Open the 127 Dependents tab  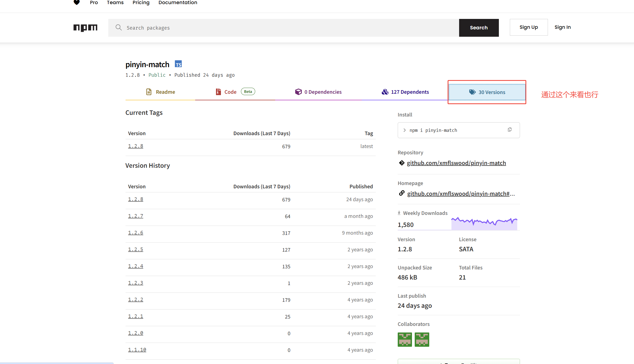(x=405, y=92)
